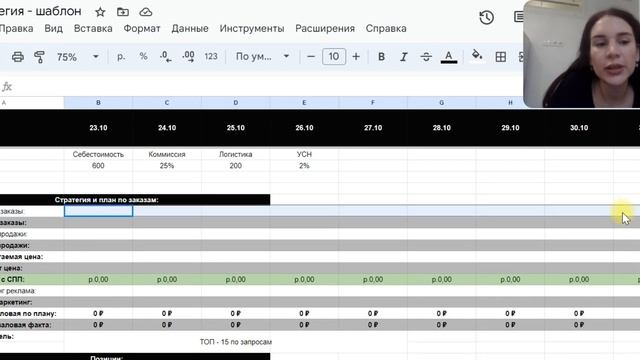Select the Логистика label cell
Viewport: 640px width, 360px height.
[236, 154]
